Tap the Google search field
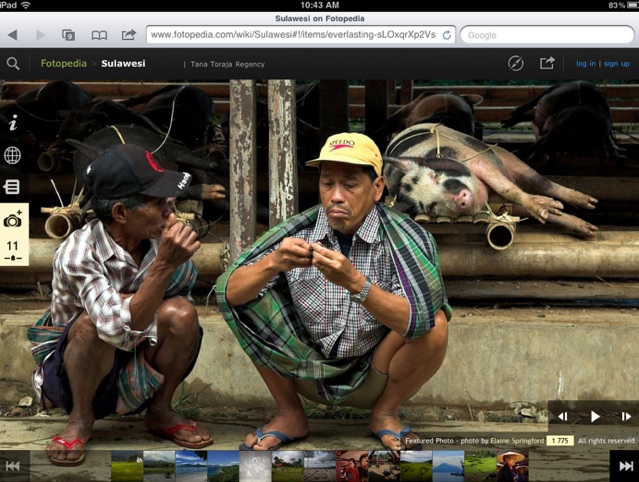 [547, 35]
